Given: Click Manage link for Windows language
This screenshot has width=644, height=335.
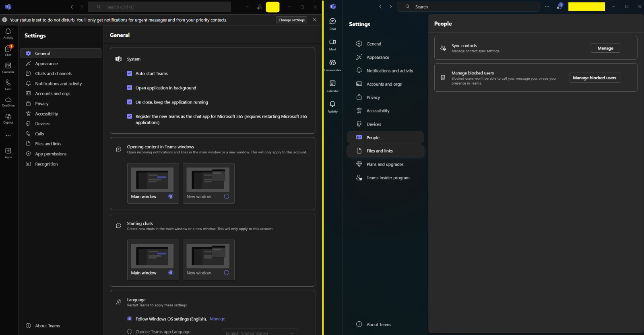Looking at the screenshot, I should coord(217,319).
